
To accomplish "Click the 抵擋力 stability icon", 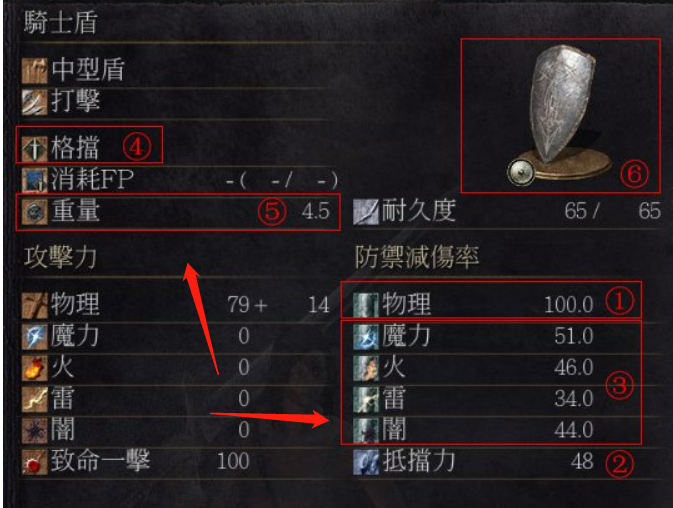I will point(366,463).
